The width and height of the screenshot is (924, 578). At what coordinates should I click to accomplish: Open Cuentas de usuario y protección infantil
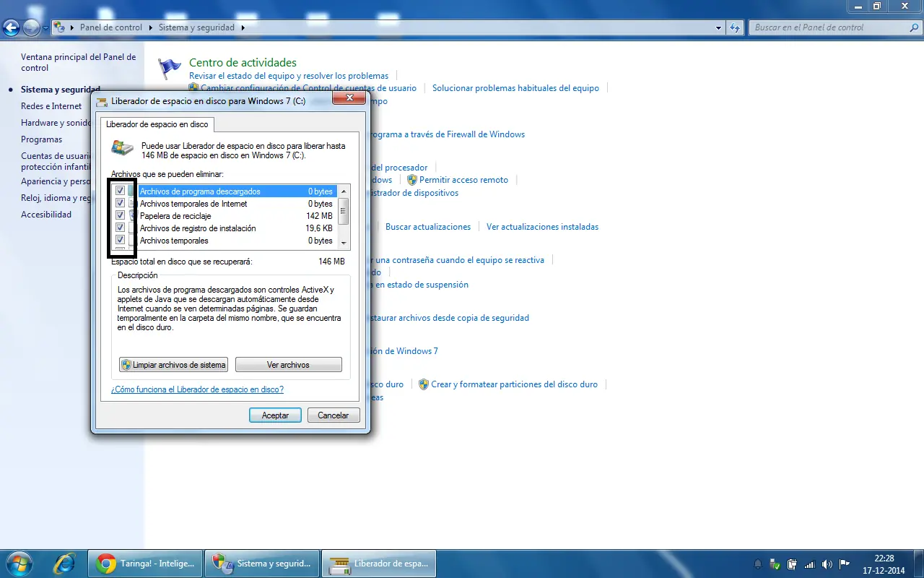pos(56,161)
